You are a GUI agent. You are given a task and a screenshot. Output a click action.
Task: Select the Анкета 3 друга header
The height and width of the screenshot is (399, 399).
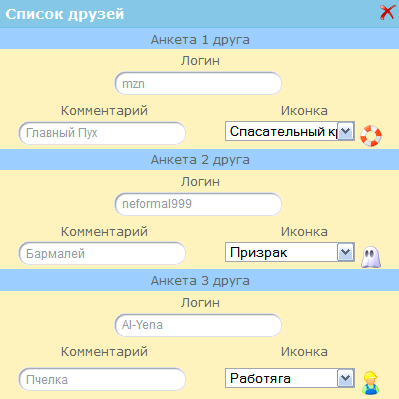click(x=199, y=280)
